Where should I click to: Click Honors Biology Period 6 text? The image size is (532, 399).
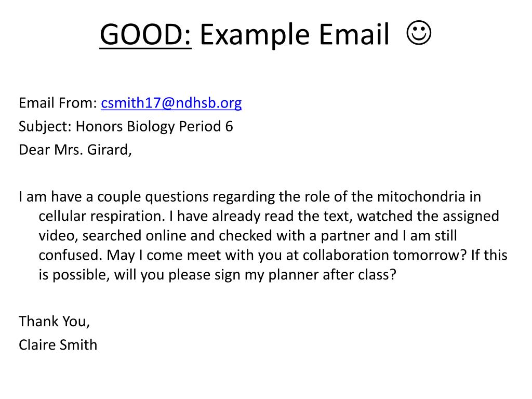point(154,127)
